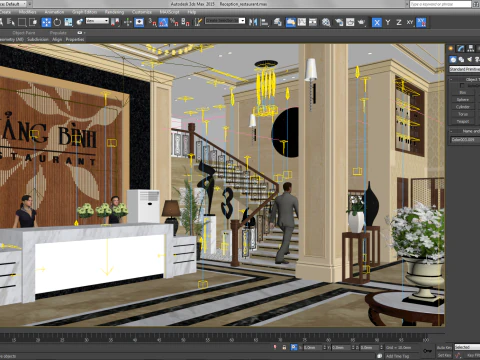480x360 pixels.
Task: Toggle the Auto Key button
Action: pos(444,347)
